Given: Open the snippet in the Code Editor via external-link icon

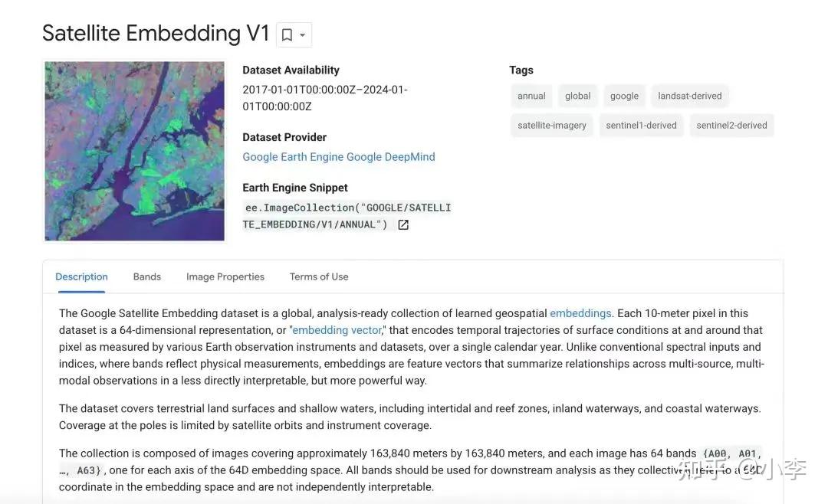Looking at the screenshot, I should pyautogui.click(x=402, y=224).
